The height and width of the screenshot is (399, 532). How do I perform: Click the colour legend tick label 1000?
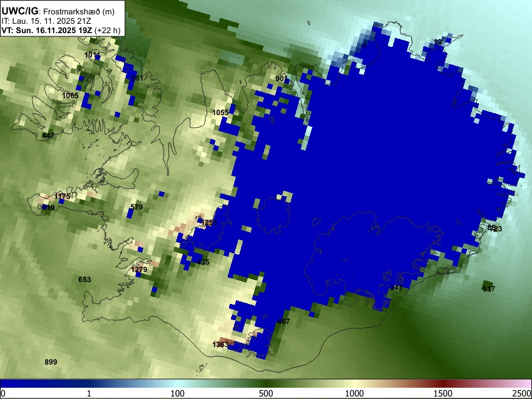(354, 393)
